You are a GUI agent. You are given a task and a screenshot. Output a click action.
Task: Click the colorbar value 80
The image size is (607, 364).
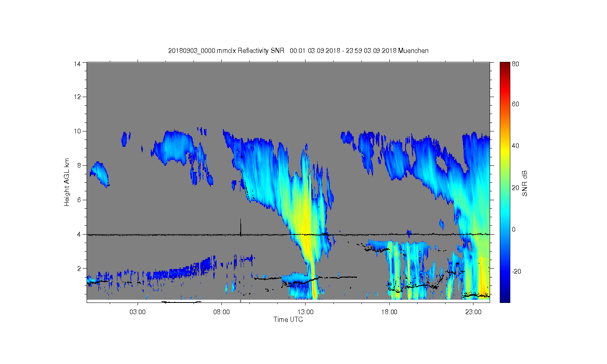[516, 64]
